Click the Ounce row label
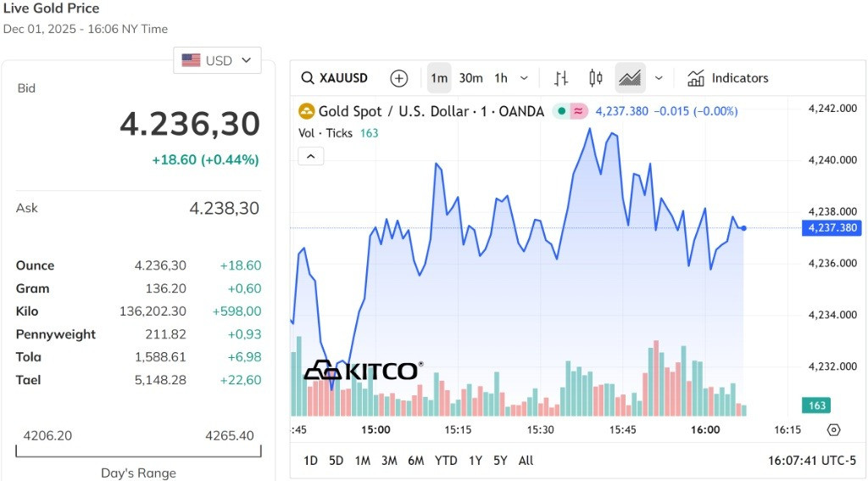 (x=35, y=266)
